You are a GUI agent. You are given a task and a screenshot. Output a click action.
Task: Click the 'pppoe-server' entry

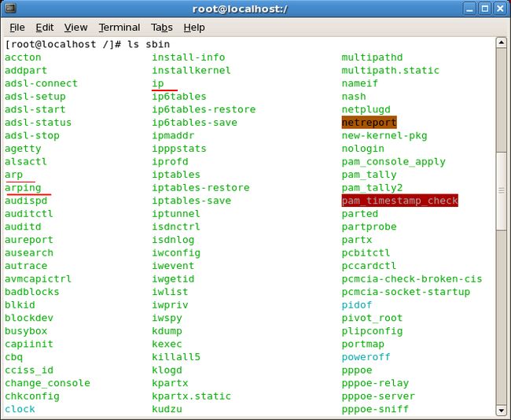(378, 396)
